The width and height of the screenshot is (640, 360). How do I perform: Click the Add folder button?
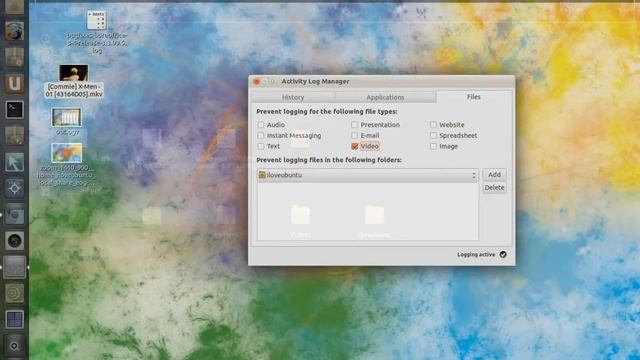(494, 174)
